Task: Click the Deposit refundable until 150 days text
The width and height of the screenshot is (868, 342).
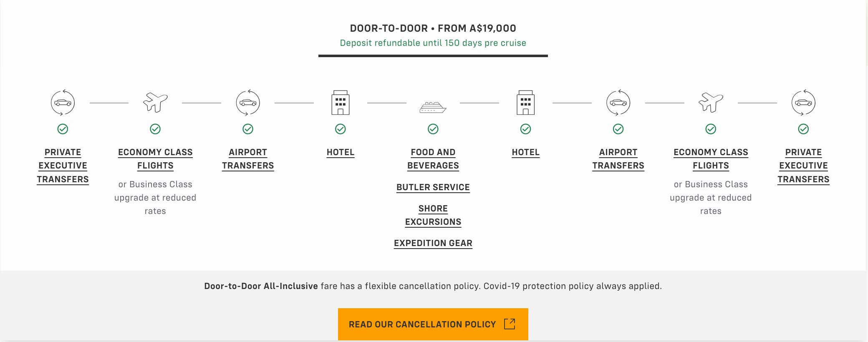Action: (x=433, y=43)
